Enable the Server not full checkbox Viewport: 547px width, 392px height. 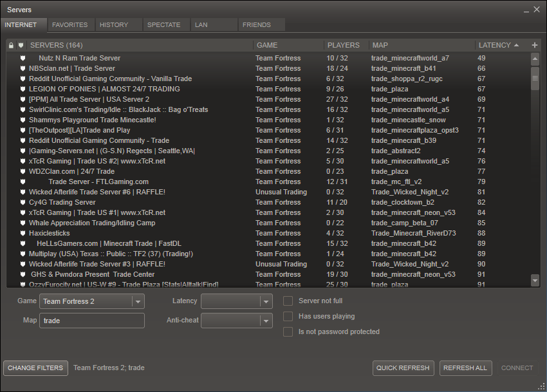tap(288, 301)
